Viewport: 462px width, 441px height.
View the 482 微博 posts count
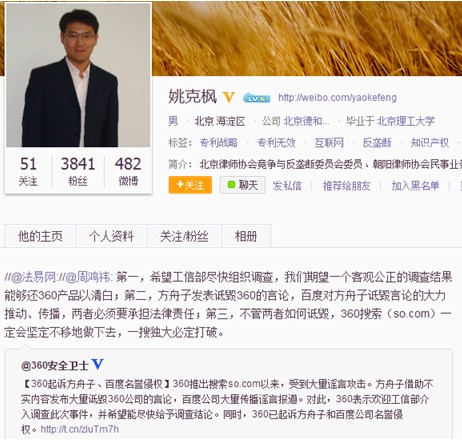point(128,171)
